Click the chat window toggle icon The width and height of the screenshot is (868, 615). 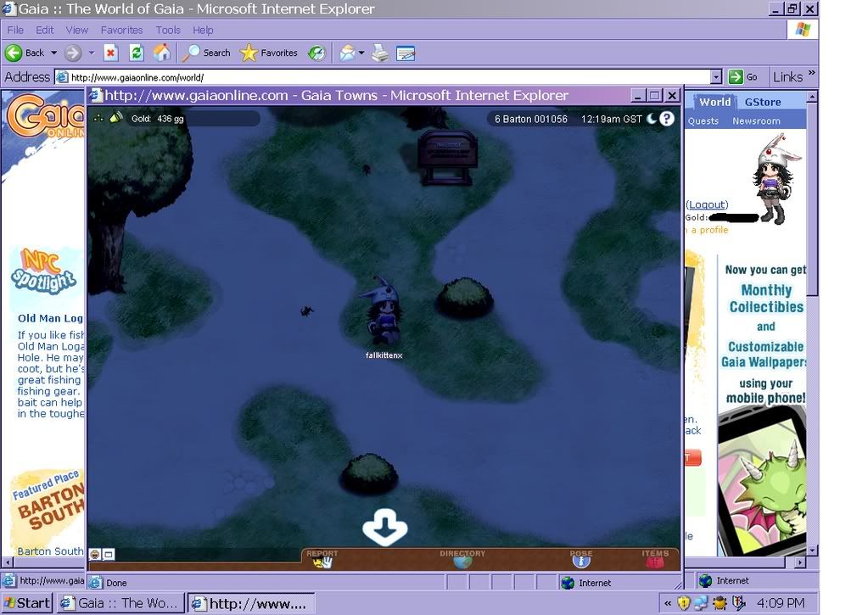(x=109, y=554)
